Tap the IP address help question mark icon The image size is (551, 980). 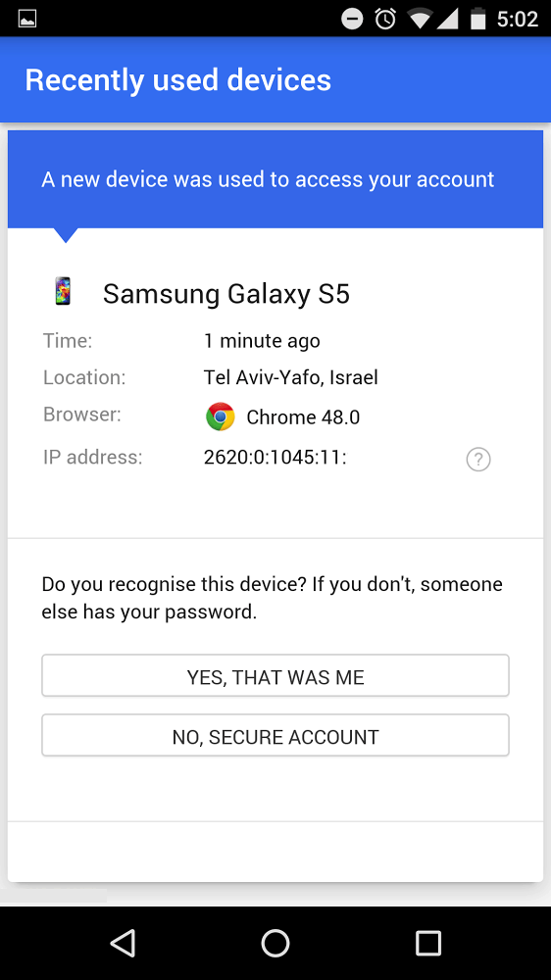click(478, 460)
